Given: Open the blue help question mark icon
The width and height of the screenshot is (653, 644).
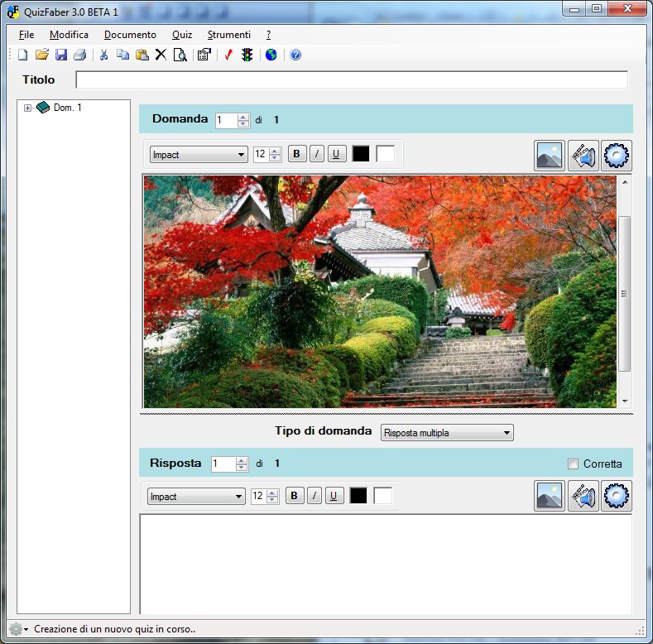Looking at the screenshot, I should point(295,55).
